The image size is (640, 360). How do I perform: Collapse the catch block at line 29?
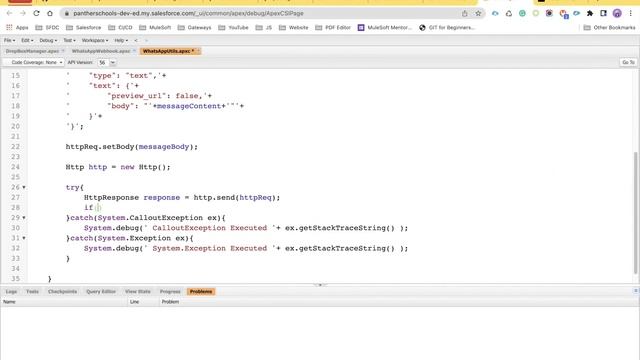click(x=24, y=218)
